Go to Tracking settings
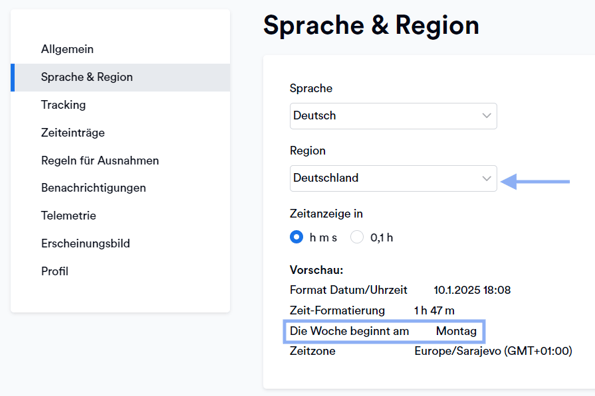The height and width of the screenshot is (396, 595). tap(63, 105)
